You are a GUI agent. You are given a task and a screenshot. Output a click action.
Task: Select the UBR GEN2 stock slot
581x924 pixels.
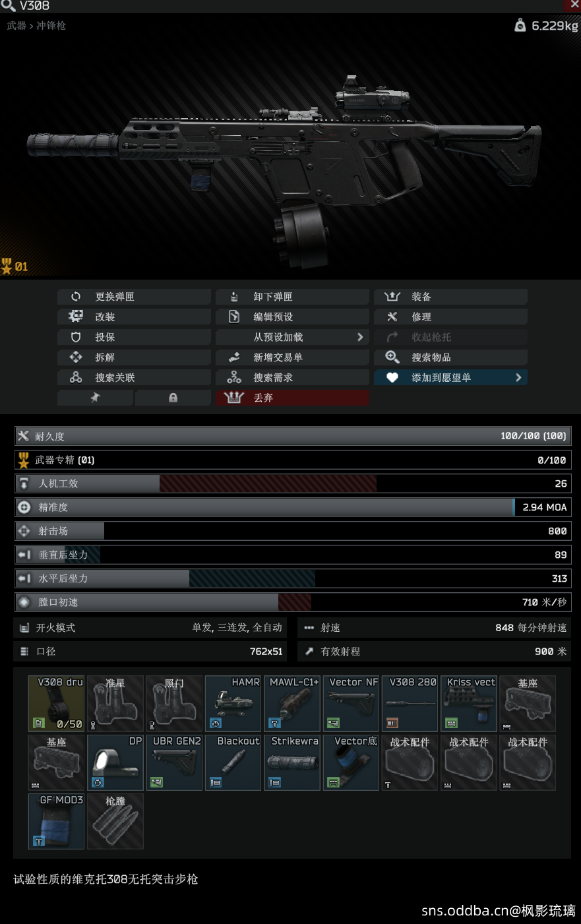point(174,762)
